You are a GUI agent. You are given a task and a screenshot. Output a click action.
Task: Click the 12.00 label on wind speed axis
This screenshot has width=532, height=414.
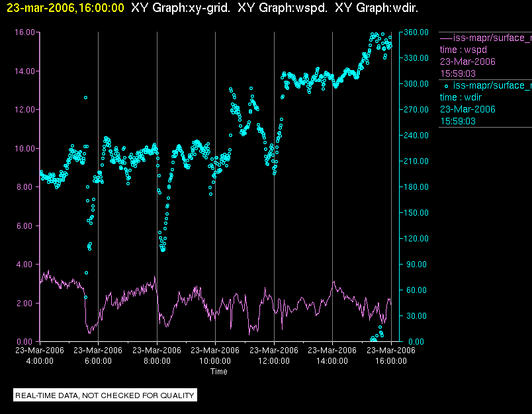click(24, 110)
